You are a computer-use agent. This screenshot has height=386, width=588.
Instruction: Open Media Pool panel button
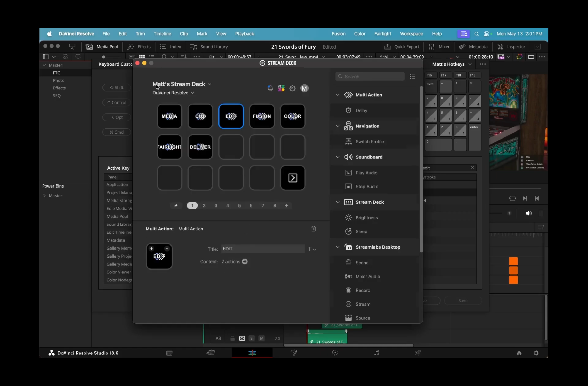102,47
